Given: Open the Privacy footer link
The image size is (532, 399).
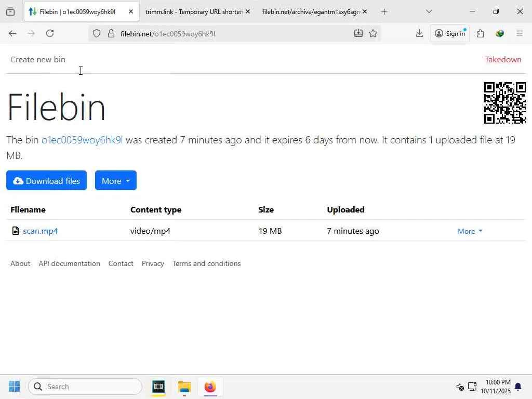Looking at the screenshot, I should click(153, 263).
